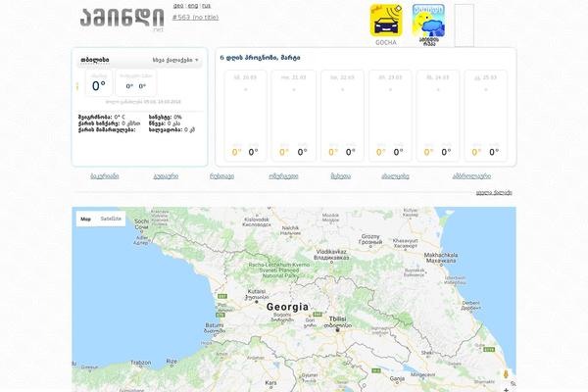Click the 'Trabzon' label on the map
The width and height of the screenshot is (588, 392).
140,363
